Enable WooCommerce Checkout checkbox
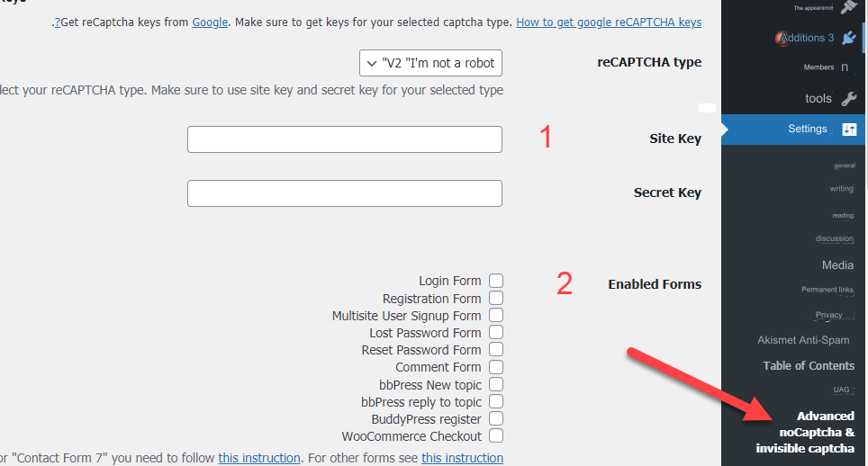This screenshot has height=466, width=868. coord(496,435)
